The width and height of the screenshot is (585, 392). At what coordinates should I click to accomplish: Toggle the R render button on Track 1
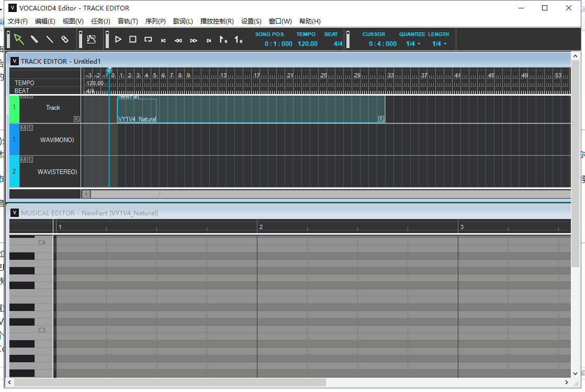76,119
